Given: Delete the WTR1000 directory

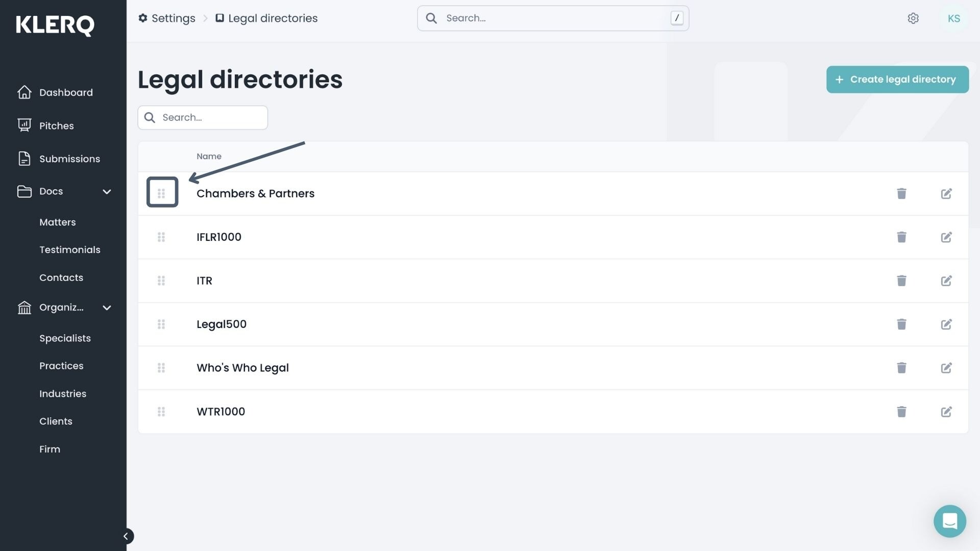Looking at the screenshot, I should 901,412.
